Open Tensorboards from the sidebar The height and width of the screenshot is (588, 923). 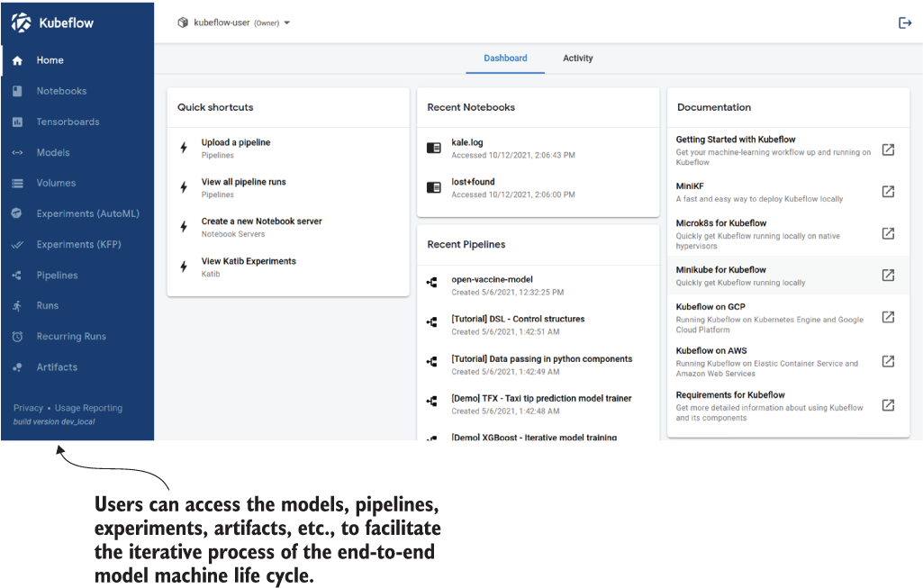tap(77, 122)
